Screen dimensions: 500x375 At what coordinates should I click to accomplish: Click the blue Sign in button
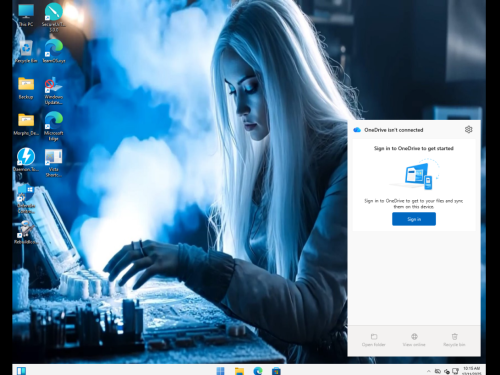click(414, 219)
